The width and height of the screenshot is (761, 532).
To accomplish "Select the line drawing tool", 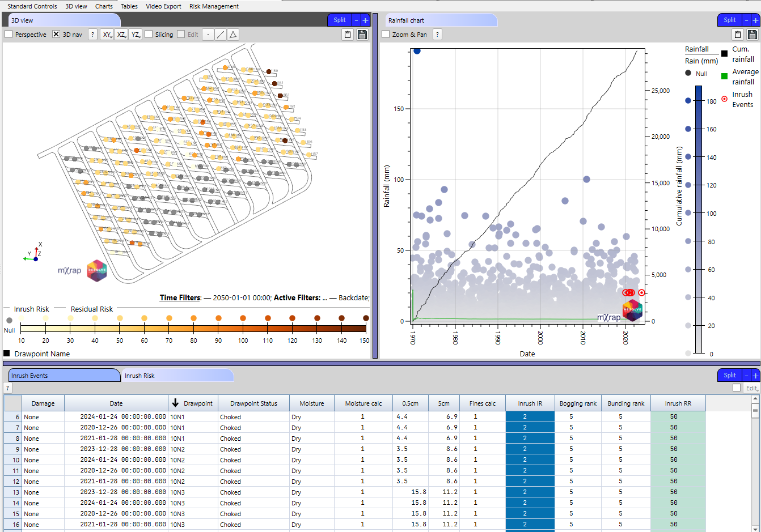I will pyautogui.click(x=220, y=35).
